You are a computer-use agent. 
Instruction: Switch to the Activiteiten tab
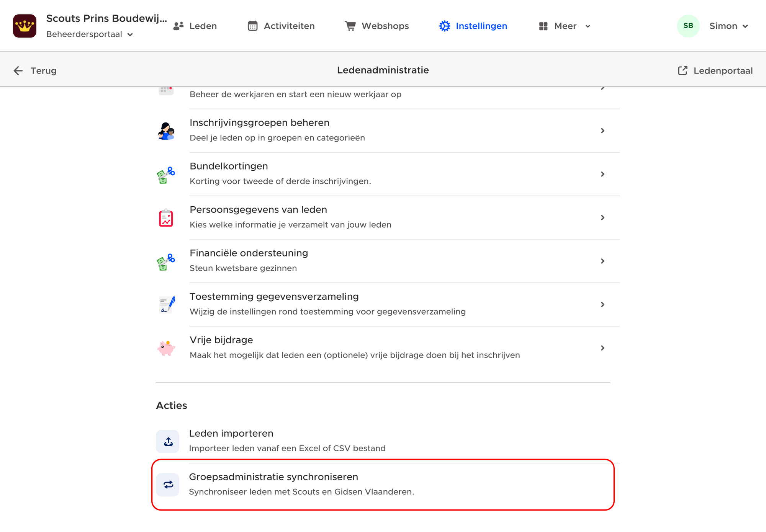pos(281,26)
